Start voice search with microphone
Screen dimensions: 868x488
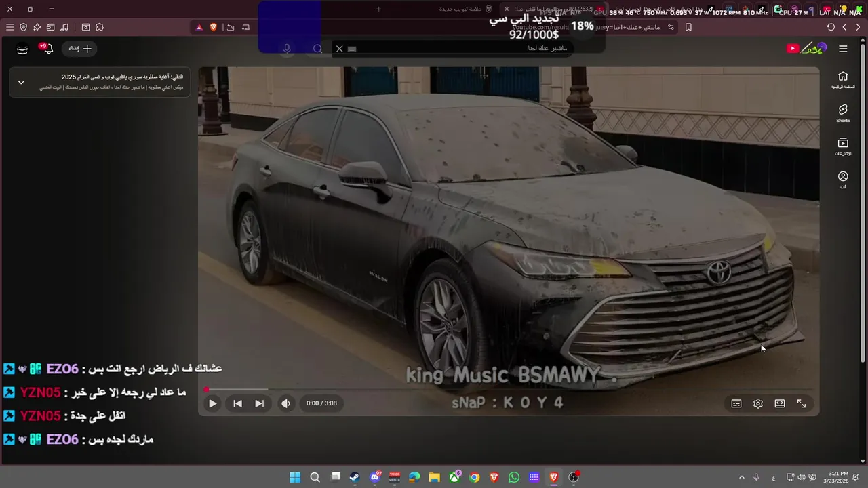tap(288, 49)
